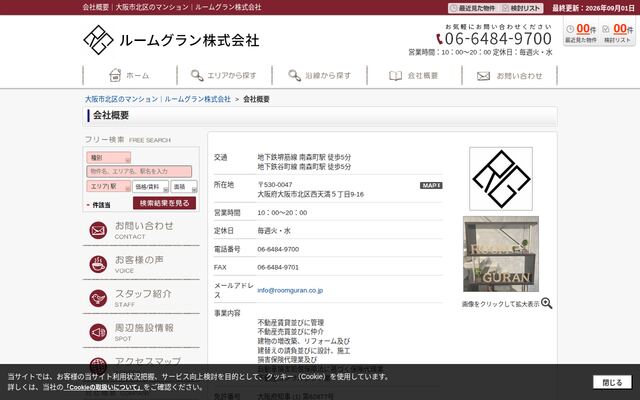
Task: Enlarge the RG company logo thumbnail
Action: coord(501,179)
